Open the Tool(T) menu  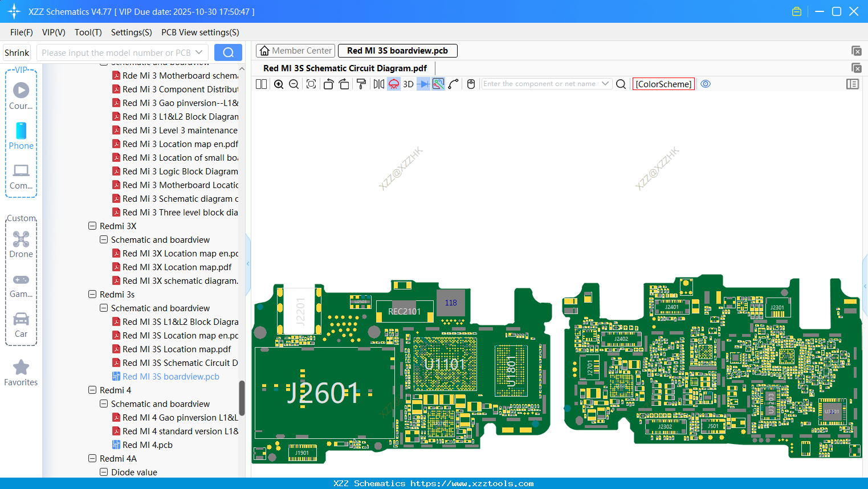[88, 32]
